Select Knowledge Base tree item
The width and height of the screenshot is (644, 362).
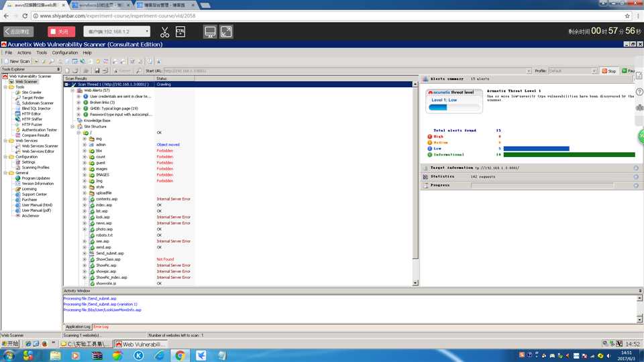[x=97, y=120]
